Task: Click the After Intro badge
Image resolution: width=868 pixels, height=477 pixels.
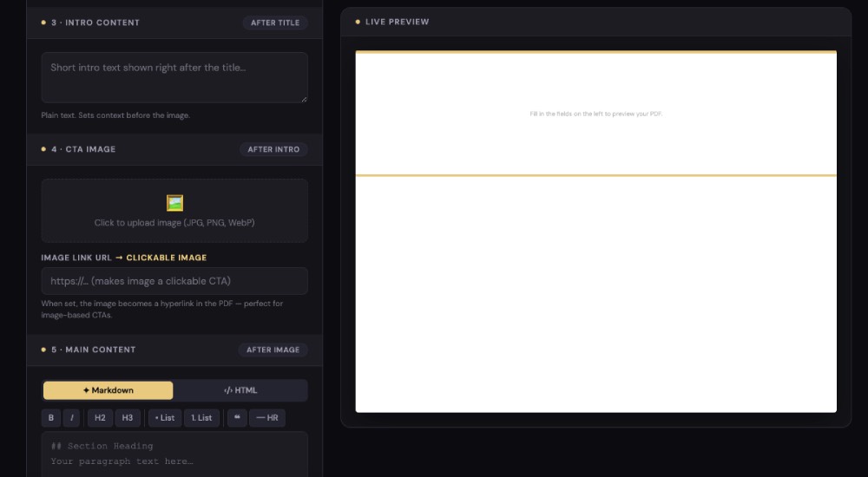Action: coord(273,150)
